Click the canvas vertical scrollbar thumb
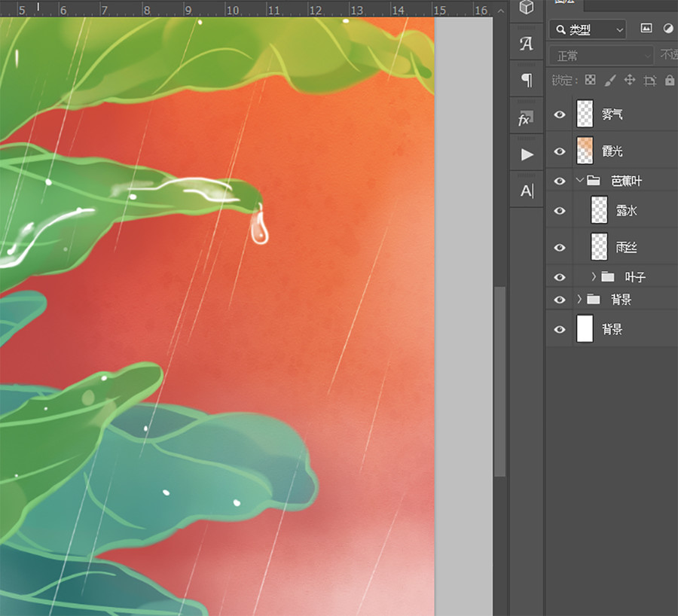678x616 pixels. pyautogui.click(x=500, y=381)
